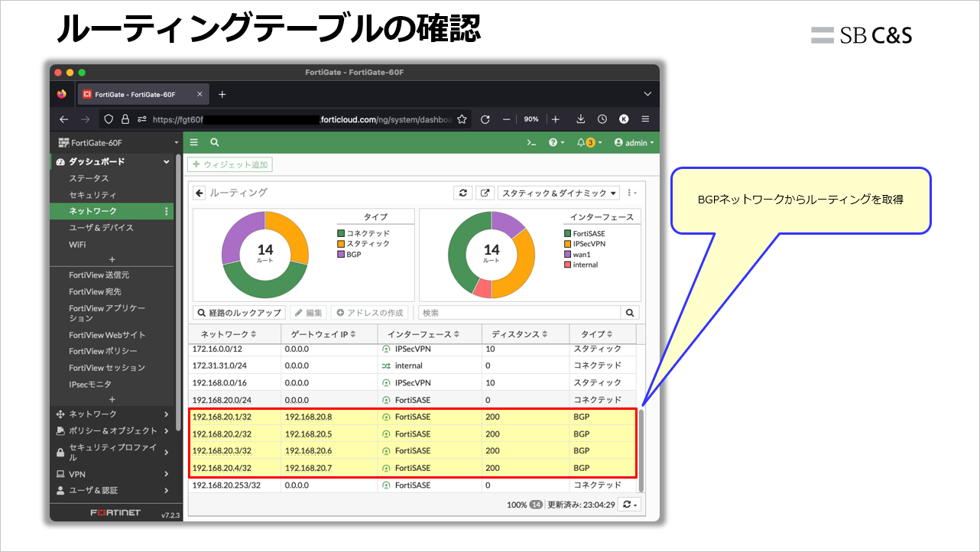Zoom in with the plus button
The height and width of the screenshot is (552, 980).
(556, 119)
